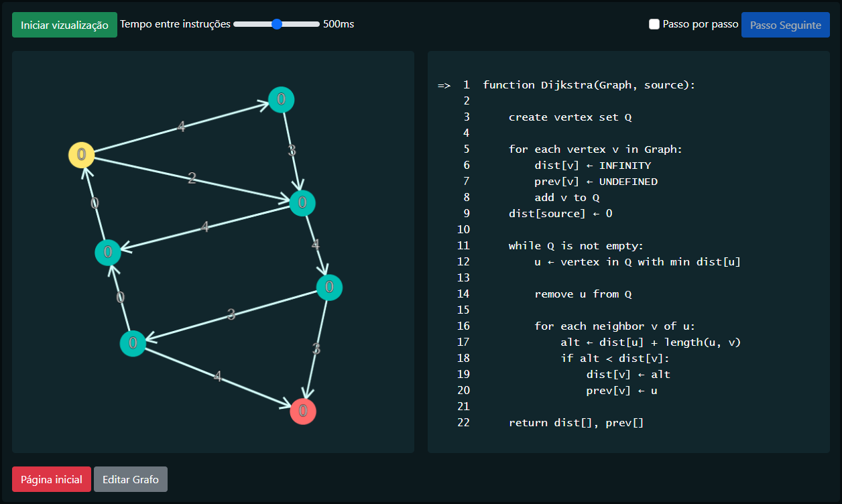Image resolution: width=842 pixels, height=504 pixels.
Task: Click line number 10 in the pseudocode
Action: click(x=464, y=230)
